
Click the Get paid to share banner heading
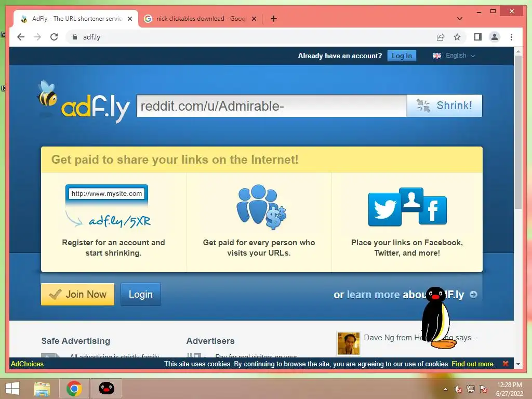click(x=175, y=159)
